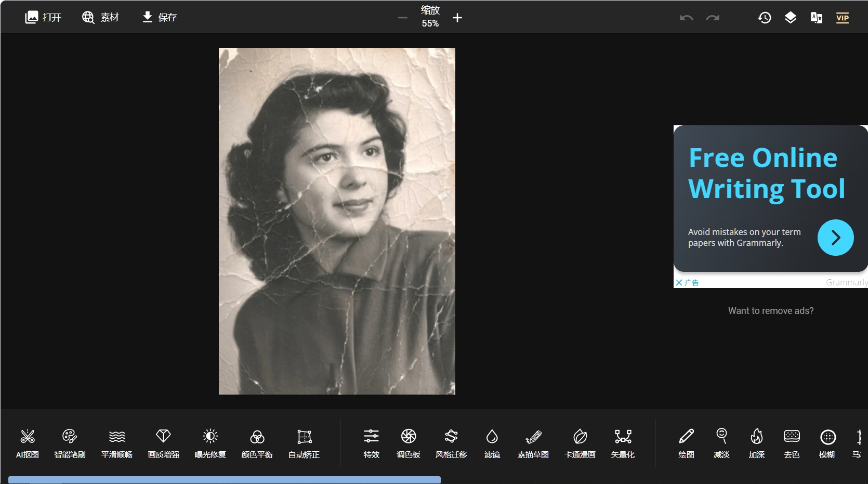Viewport: 868px width, 484px height.
Task: Open the history clock icon
Action: [x=764, y=18]
